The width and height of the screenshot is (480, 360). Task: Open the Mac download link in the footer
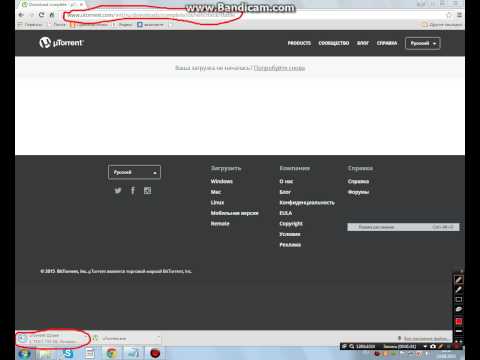[216, 192]
